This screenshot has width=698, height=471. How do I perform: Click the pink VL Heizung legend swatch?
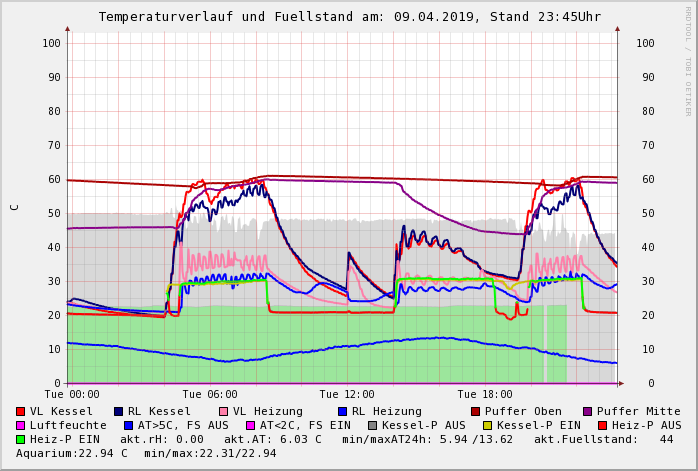(224, 411)
